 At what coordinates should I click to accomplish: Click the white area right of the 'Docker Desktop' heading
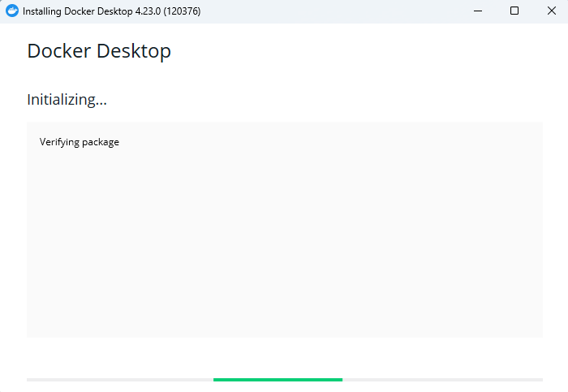(365, 51)
